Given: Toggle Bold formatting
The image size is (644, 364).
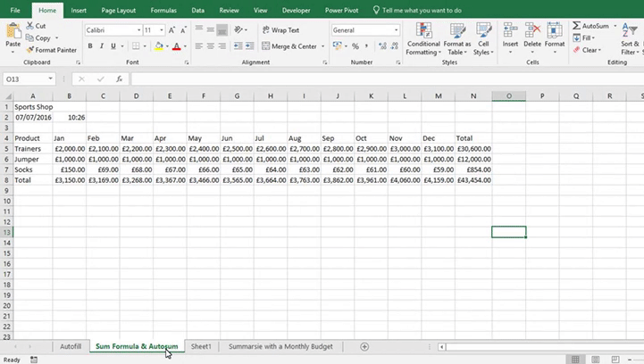Looking at the screenshot, I should [90, 46].
